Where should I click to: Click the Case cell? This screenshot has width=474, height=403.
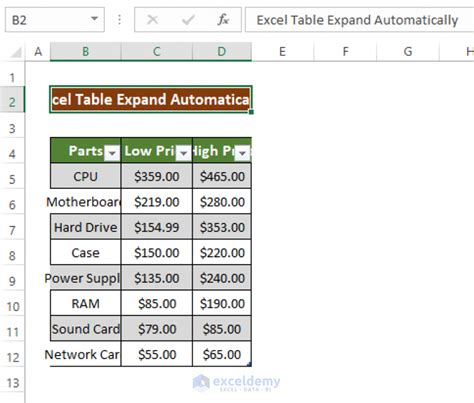(86, 253)
